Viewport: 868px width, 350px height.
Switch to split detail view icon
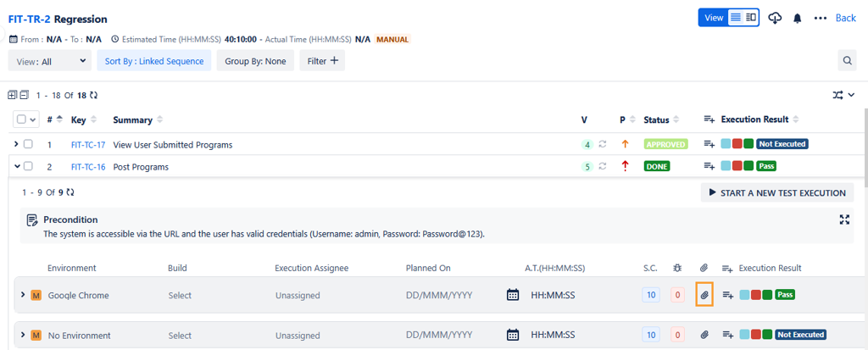point(751,18)
